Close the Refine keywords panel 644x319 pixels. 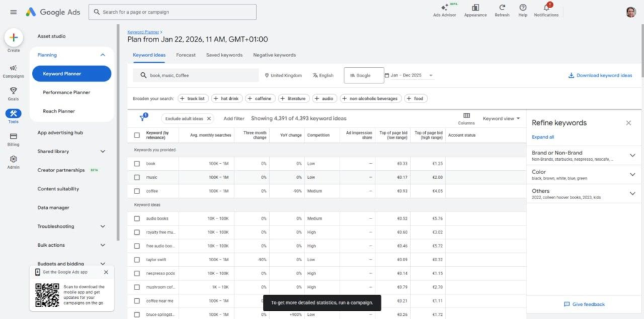[628, 123]
